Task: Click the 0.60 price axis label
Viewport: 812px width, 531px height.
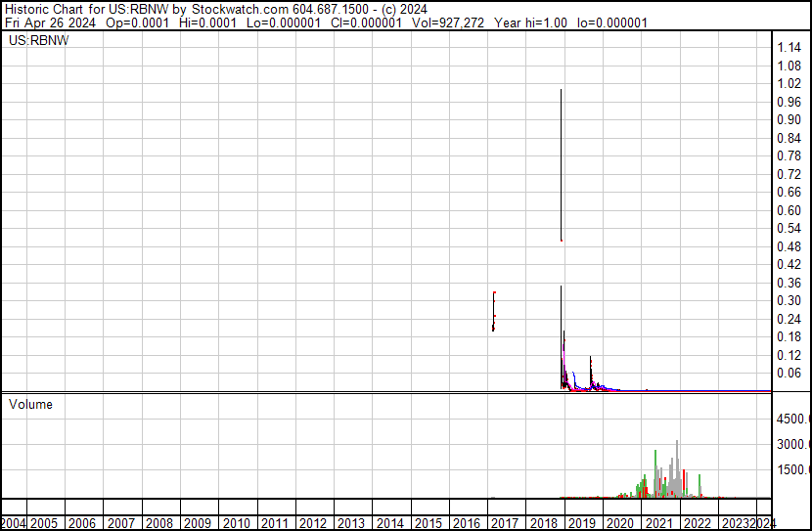Action: coord(789,210)
